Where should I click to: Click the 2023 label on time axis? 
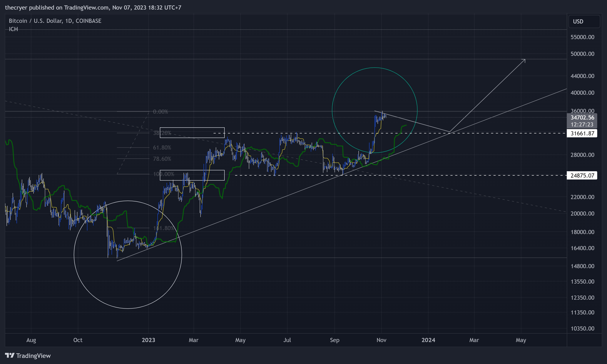pos(149,340)
